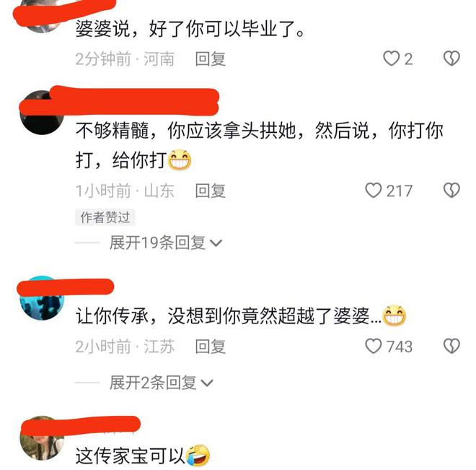Viewport: 476px width, 470px height.
Task: Dislike the Henan comment with broken heart
Action: [451, 58]
